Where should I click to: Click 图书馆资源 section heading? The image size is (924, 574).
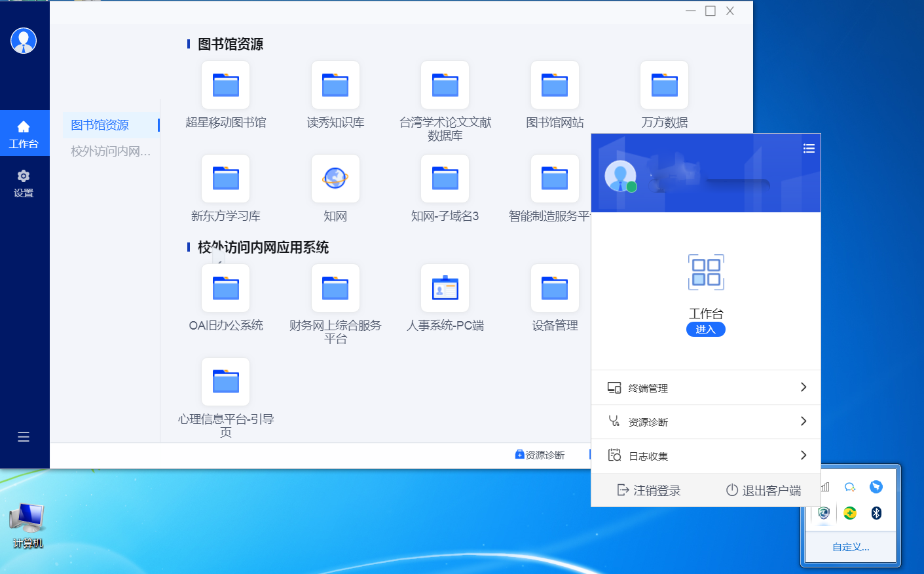231,44
